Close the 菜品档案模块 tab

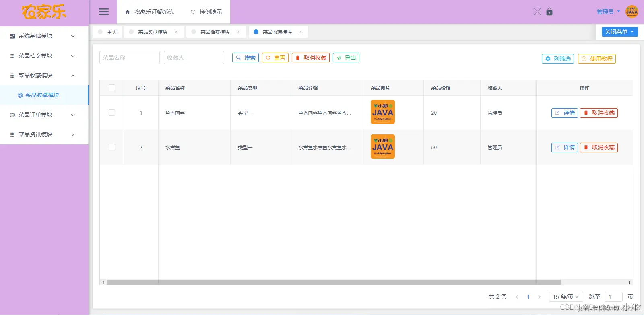pyautogui.click(x=239, y=32)
